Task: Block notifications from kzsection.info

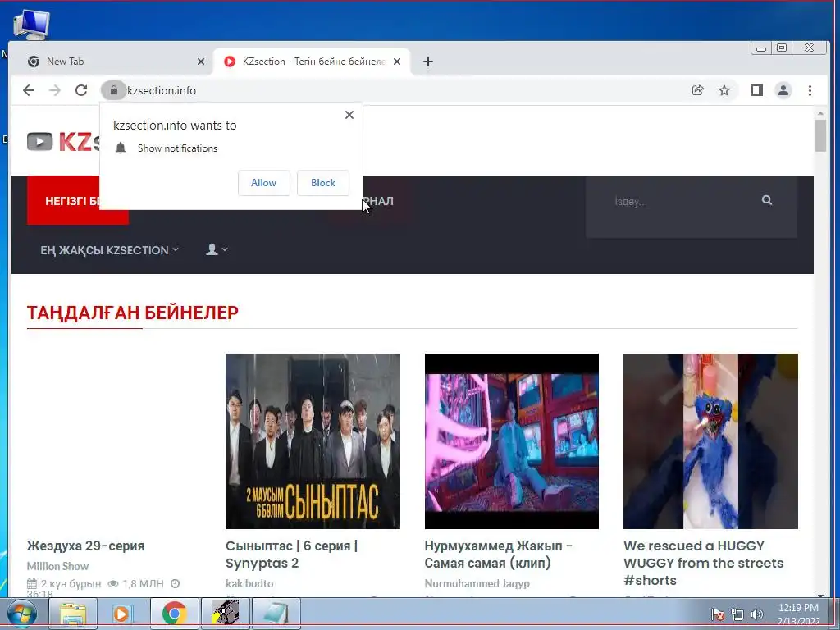Action: (323, 183)
